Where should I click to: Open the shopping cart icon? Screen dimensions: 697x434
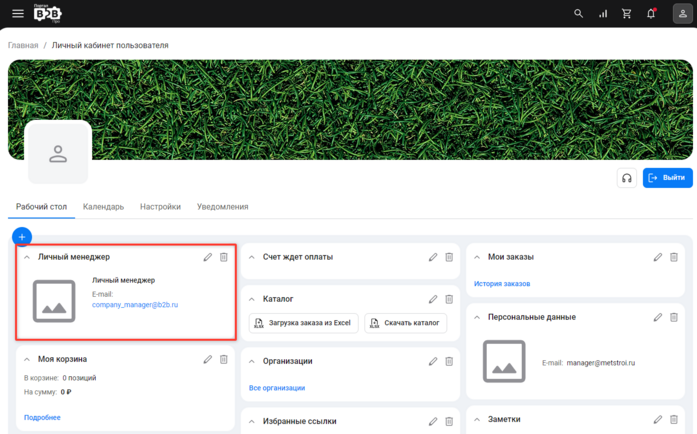[x=627, y=14]
